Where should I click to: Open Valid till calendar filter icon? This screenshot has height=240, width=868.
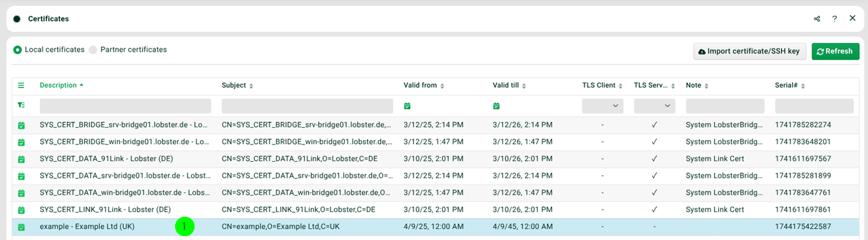496,106
